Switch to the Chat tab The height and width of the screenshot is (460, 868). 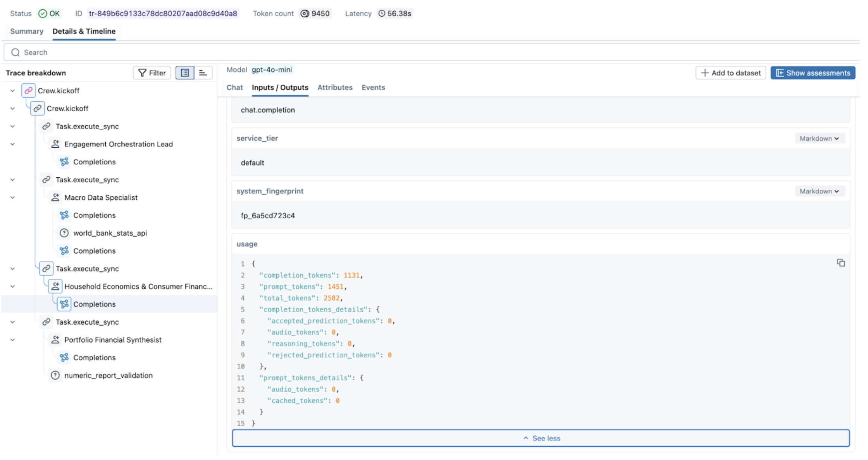tap(235, 88)
